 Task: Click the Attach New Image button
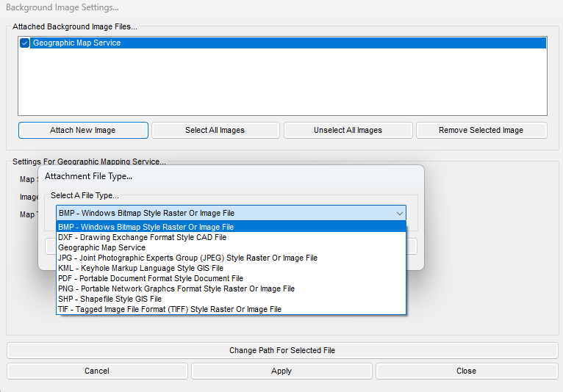[x=83, y=130]
